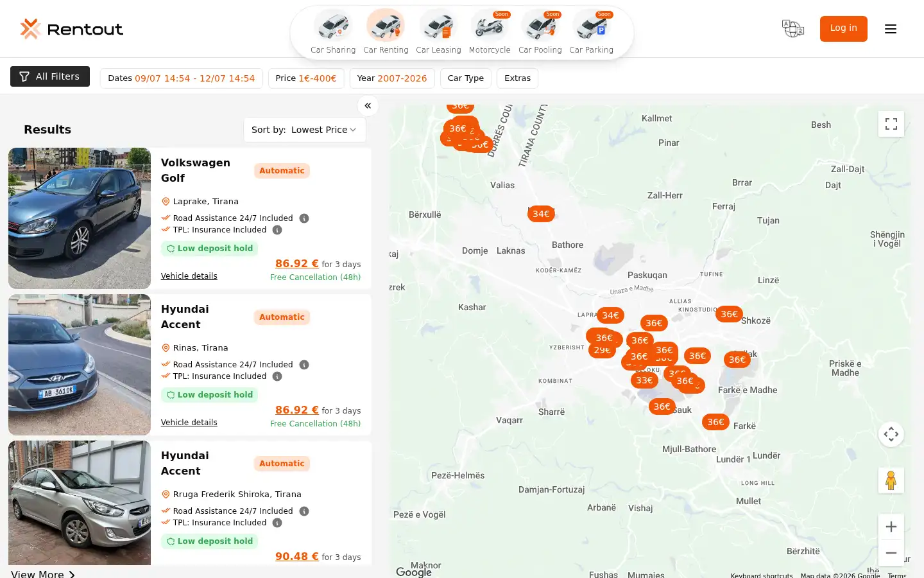Open the Year 2007-2026 filter

[392, 78]
